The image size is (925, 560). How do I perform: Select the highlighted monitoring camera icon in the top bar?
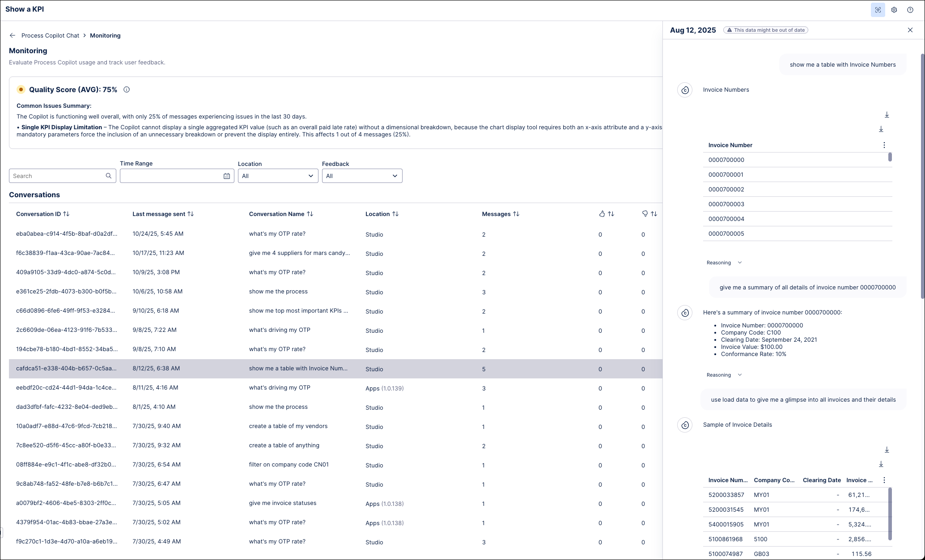(x=878, y=9)
